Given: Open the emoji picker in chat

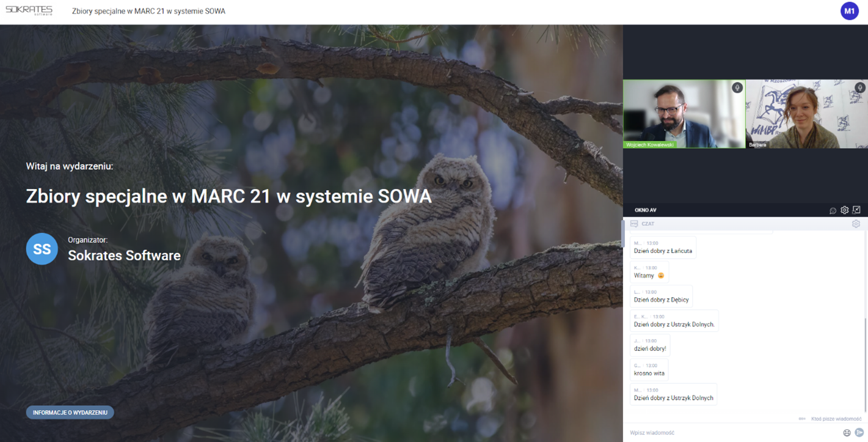Looking at the screenshot, I should (x=847, y=433).
